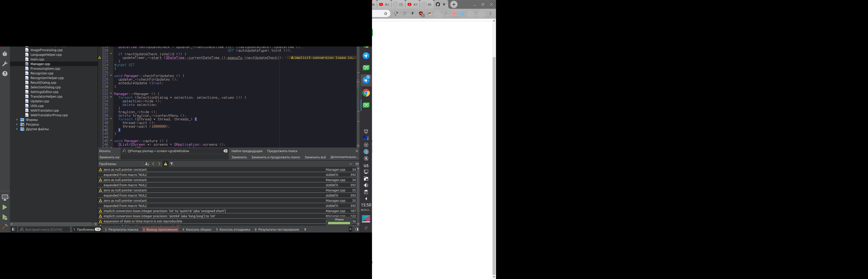This screenshot has width=868, height=279.
Task: Jump to next issue with the arrow icon
Action: pos(159,164)
